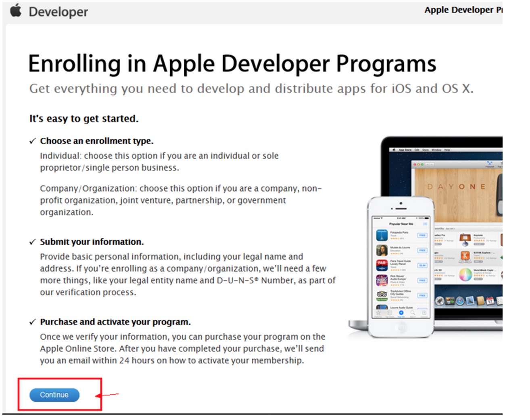Click the "Purchase and activate your program." heading
Screen dimensions: 530x420
(115, 322)
